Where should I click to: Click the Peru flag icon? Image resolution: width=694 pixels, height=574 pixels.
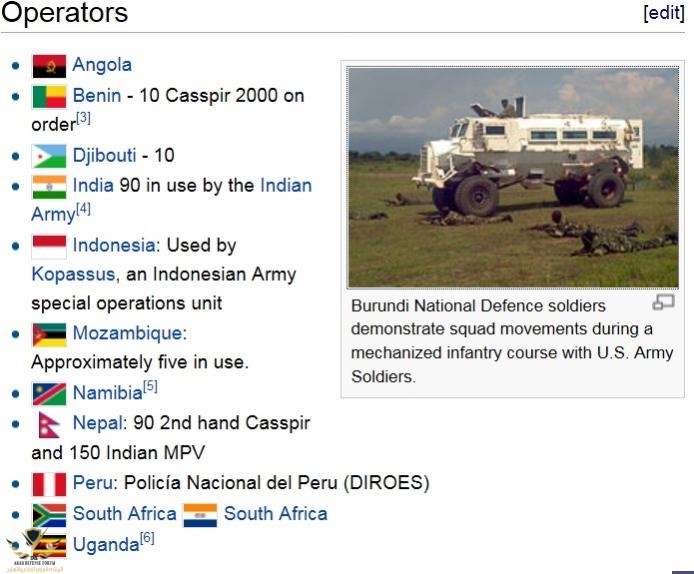point(49,484)
